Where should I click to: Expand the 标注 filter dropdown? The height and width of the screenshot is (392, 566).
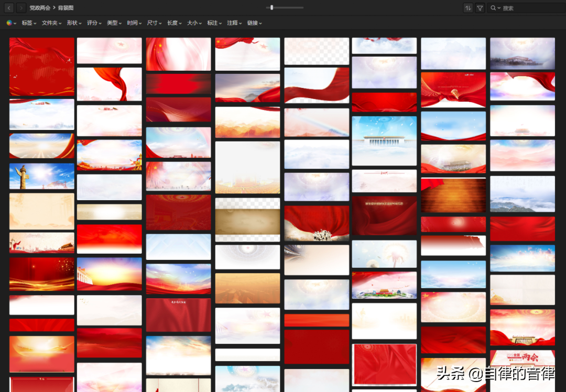click(214, 23)
